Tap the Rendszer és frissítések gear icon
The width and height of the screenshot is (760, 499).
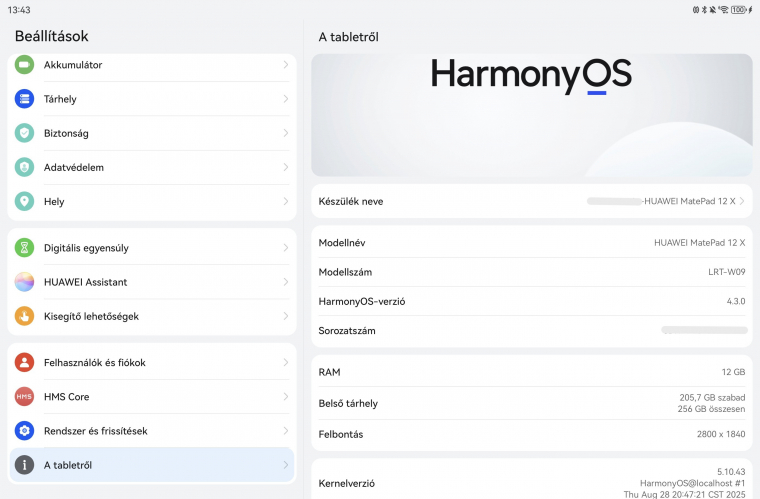(x=25, y=431)
